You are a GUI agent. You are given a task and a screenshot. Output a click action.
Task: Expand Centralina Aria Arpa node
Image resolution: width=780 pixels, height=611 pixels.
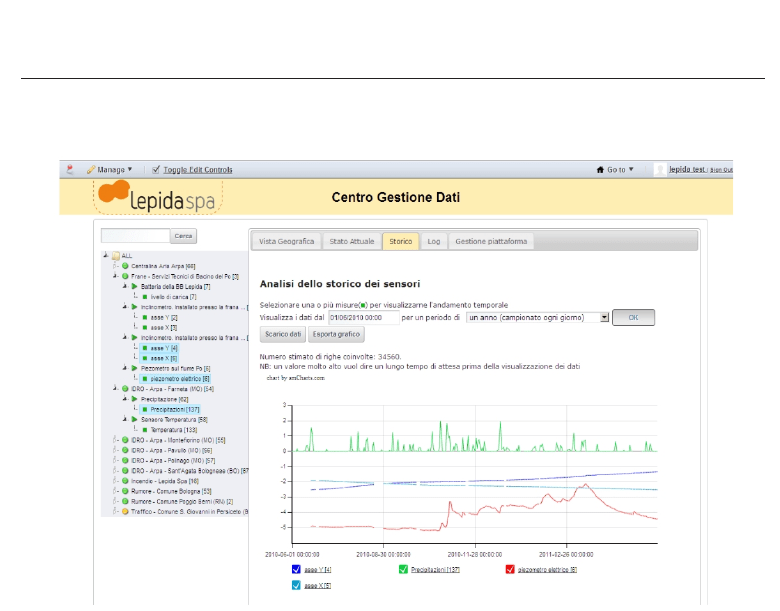point(115,266)
